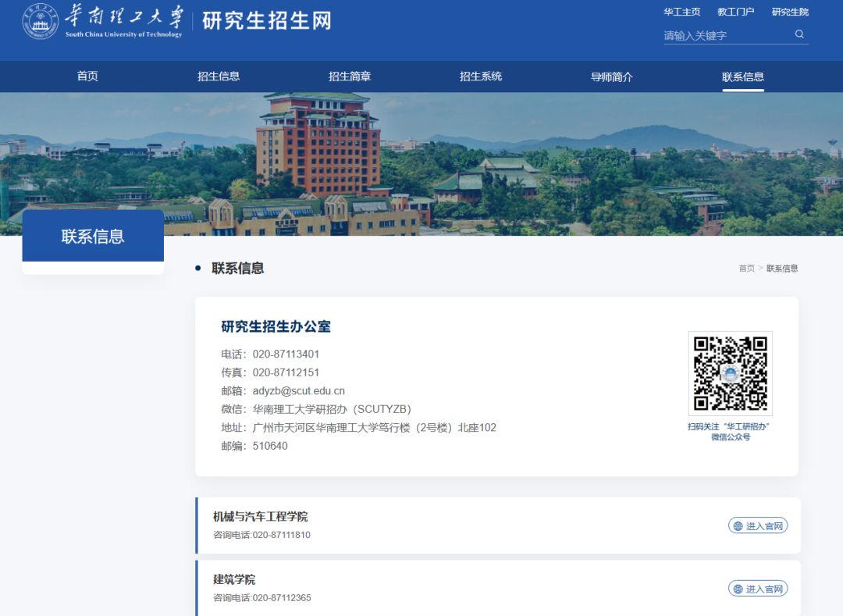Click the 扫码关注 华工研招办 caption
Viewport: 843px width, 616px height.
click(730, 432)
